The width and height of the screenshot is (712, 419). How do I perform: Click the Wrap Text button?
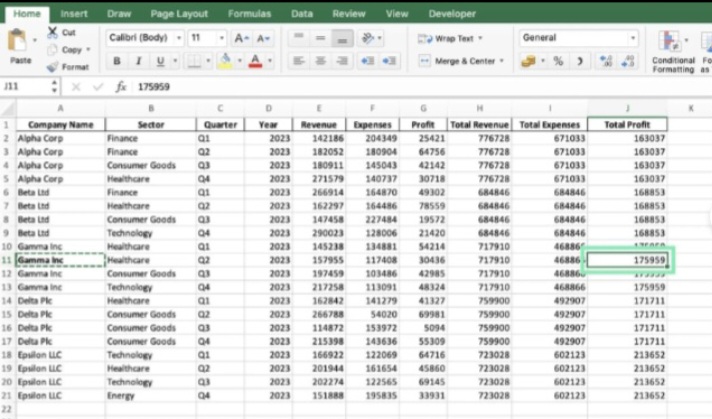pos(452,38)
